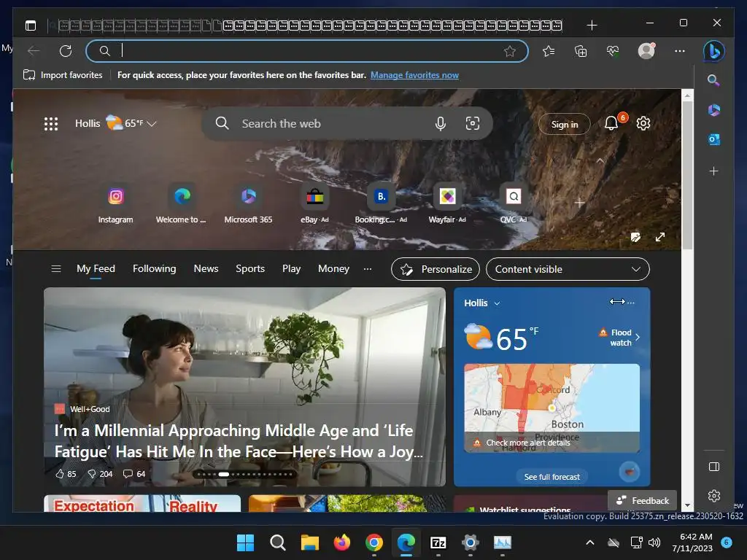Click the Feedback button
The height and width of the screenshot is (560, 747).
tap(642, 500)
